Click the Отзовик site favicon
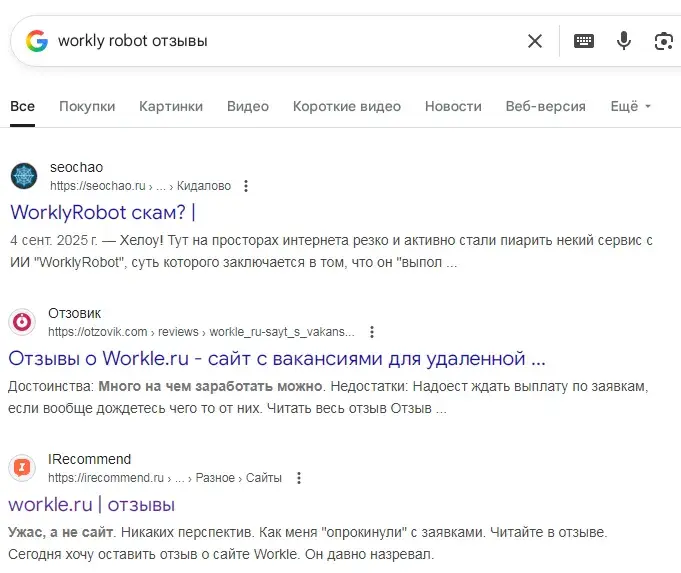681x573 pixels. pyautogui.click(x=22, y=322)
